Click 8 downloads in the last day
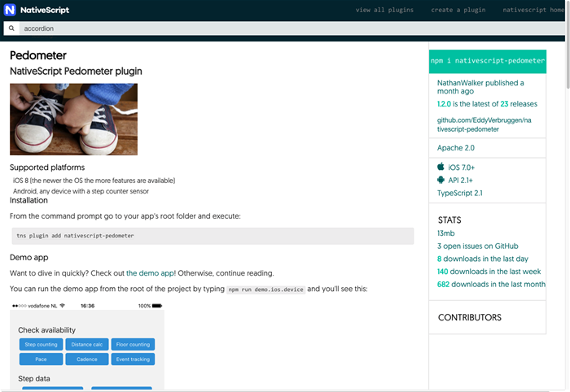The width and height of the screenshot is (570, 392). tap(482, 259)
